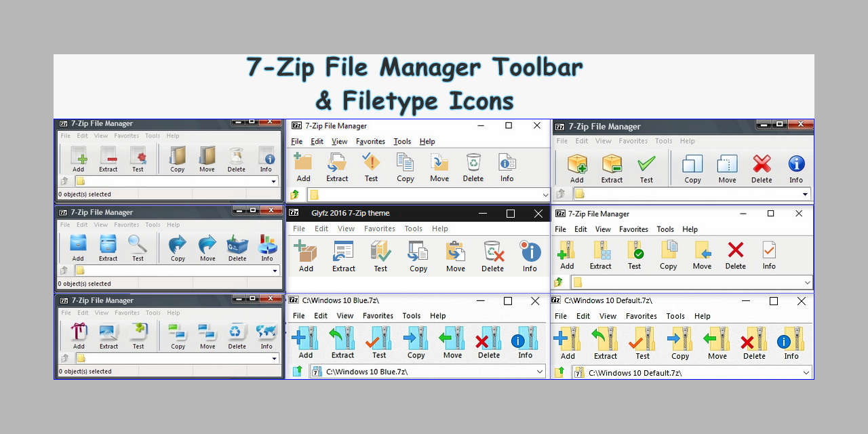Click the dotted-outline square Move icon
Viewport: 868px width, 434px height.
(x=727, y=164)
